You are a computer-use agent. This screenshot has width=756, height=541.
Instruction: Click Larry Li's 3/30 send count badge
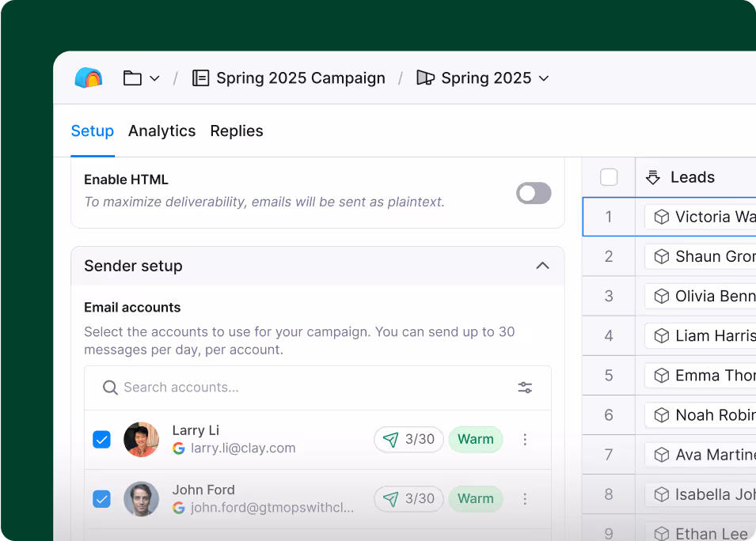coord(408,439)
